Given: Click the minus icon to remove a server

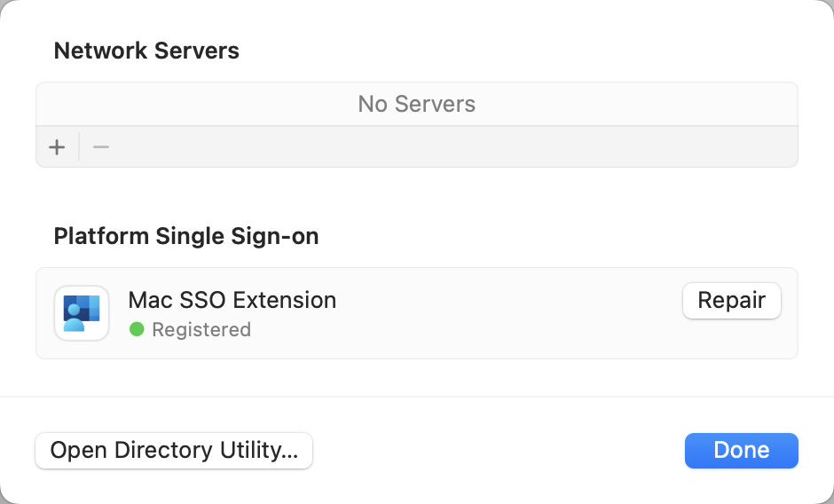Looking at the screenshot, I should pyautogui.click(x=101, y=147).
